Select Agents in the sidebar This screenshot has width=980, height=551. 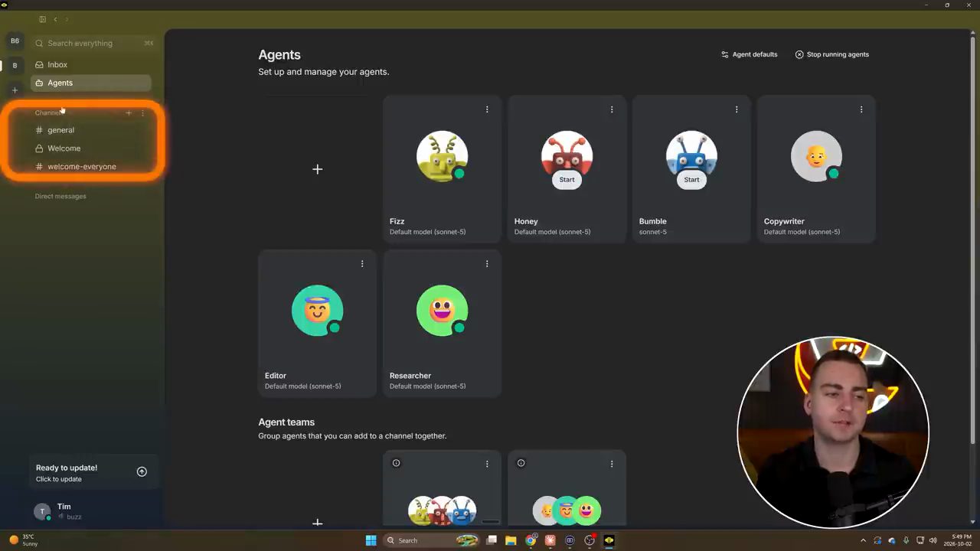[x=90, y=83]
